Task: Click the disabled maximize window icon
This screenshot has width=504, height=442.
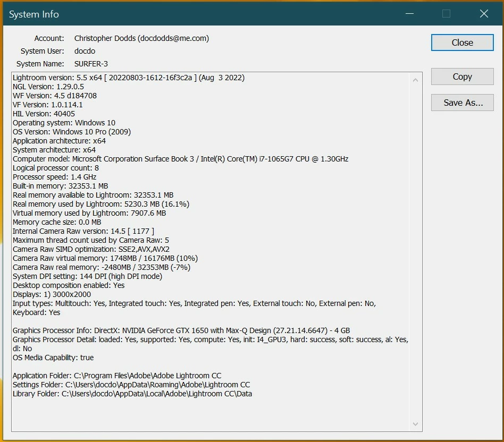Action: pos(446,13)
